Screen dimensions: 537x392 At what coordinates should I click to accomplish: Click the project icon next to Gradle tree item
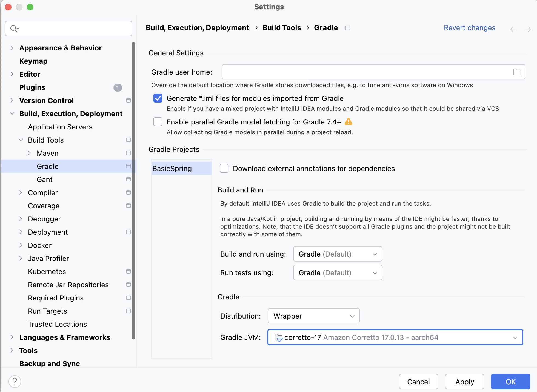tap(128, 166)
